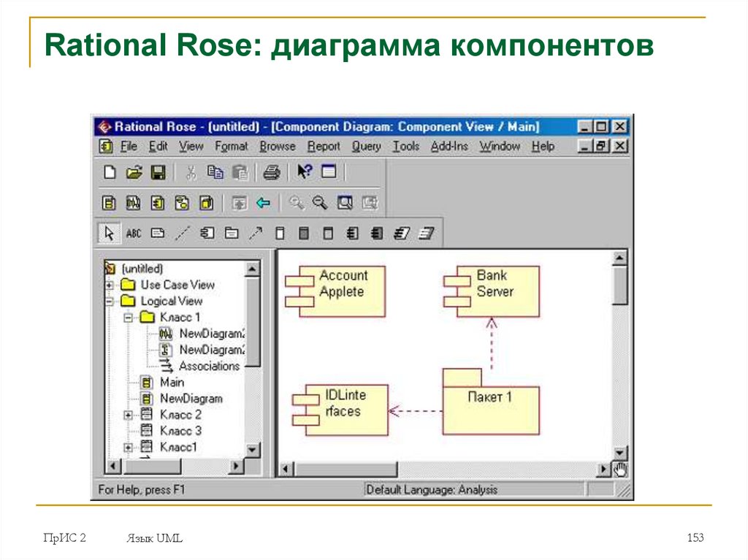Select the Package tool in the toolbox
The height and width of the screenshot is (560, 748).
click(x=232, y=233)
